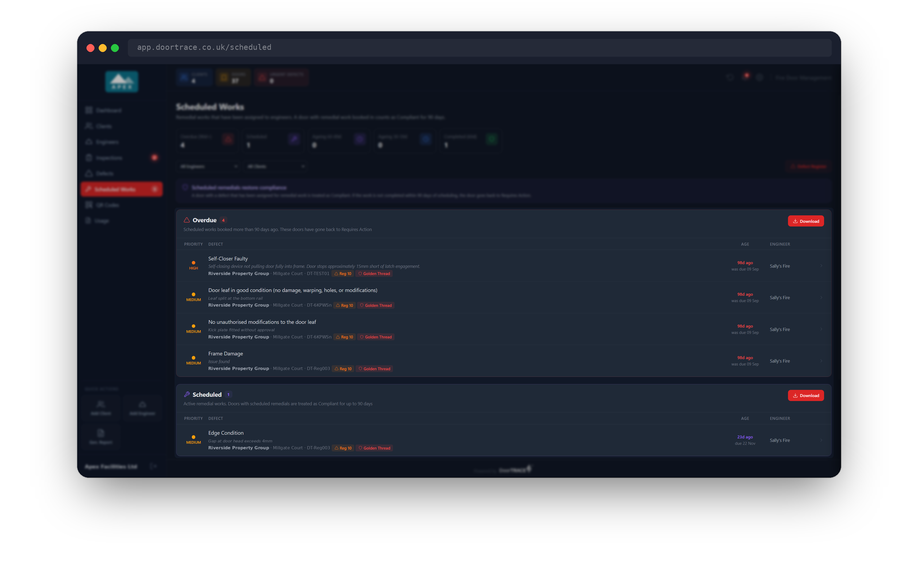918x588 pixels.
Task: Open Dashboard in the sidebar
Action: [x=122, y=110]
